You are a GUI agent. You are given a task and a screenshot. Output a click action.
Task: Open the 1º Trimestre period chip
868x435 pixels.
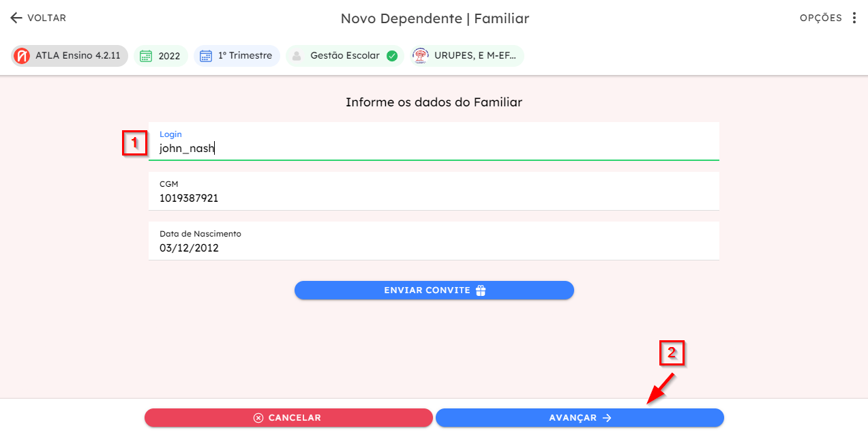(237, 56)
